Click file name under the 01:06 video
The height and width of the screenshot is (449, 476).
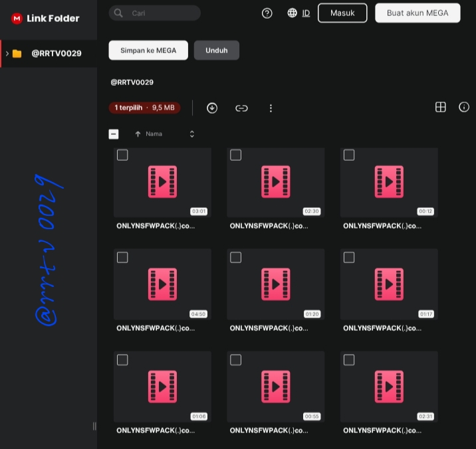coord(156,430)
